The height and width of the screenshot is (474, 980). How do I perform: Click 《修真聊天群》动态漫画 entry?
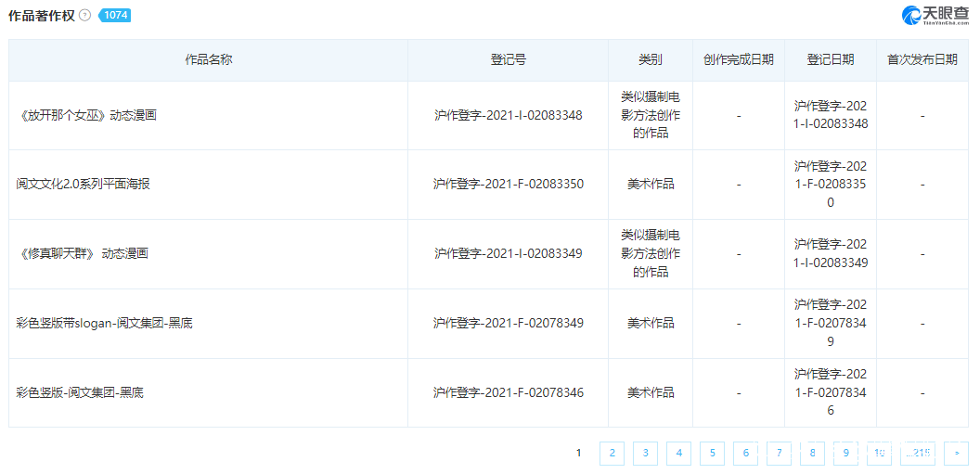pos(83,253)
